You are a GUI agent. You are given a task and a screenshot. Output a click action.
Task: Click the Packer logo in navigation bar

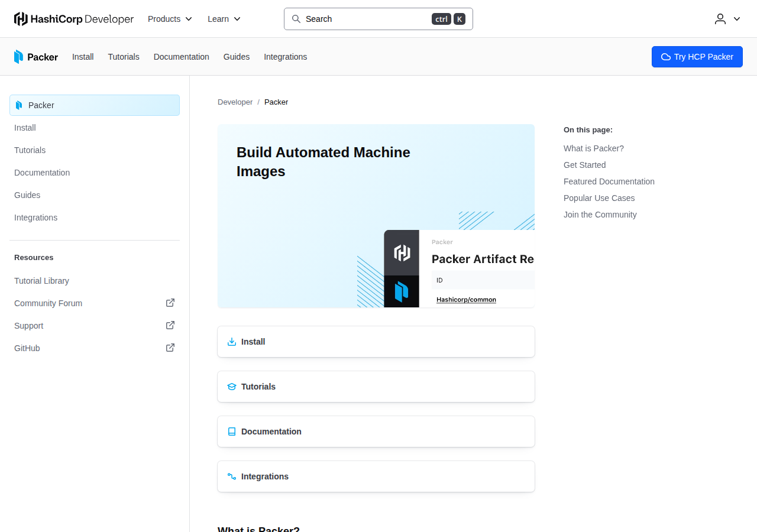point(36,57)
